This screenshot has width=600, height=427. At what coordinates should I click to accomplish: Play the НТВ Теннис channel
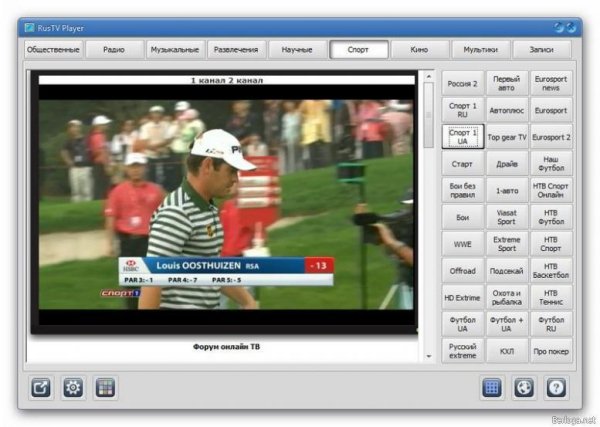pos(551,298)
